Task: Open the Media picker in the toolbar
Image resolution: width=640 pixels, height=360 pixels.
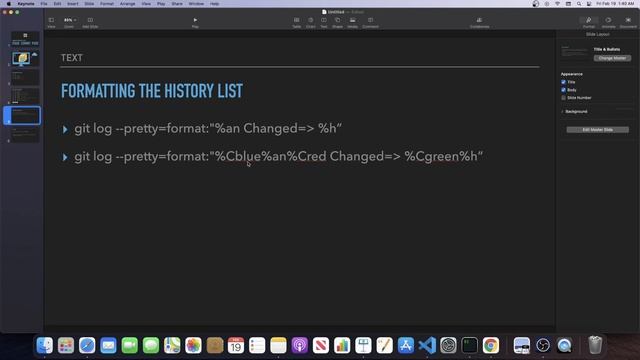Action: [353, 22]
